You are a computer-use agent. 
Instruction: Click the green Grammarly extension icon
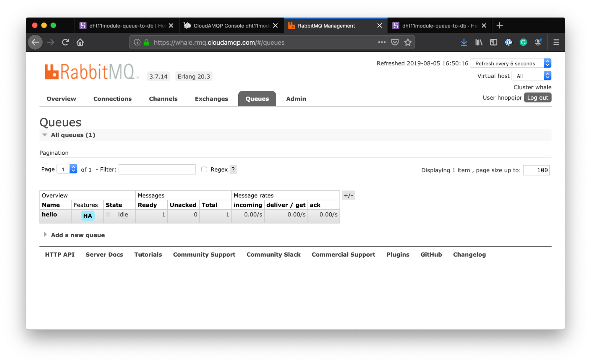click(x=523, y=42)
